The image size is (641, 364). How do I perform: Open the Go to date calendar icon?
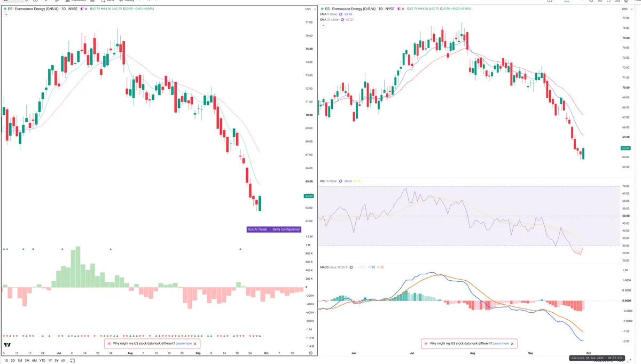pyautogui.click(x=72, y=361)
